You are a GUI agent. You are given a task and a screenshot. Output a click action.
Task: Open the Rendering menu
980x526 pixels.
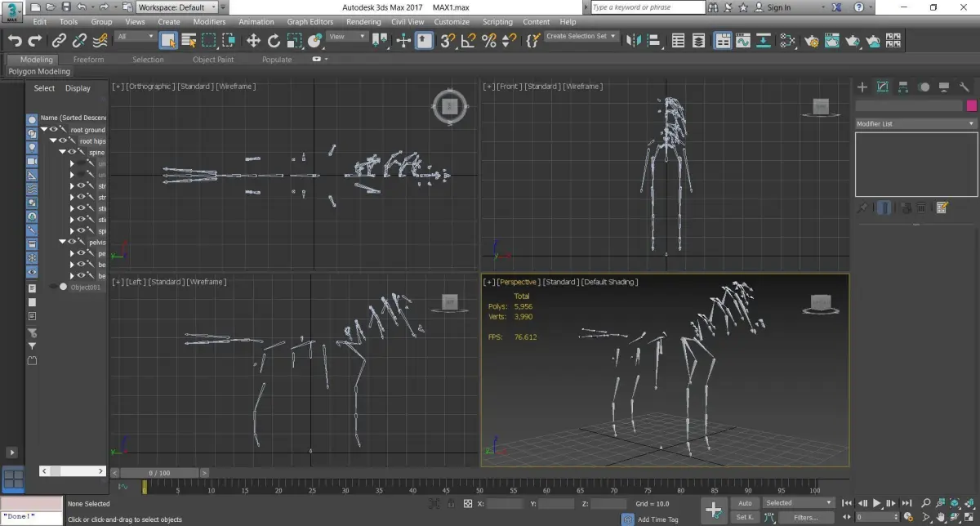point(363,22)
